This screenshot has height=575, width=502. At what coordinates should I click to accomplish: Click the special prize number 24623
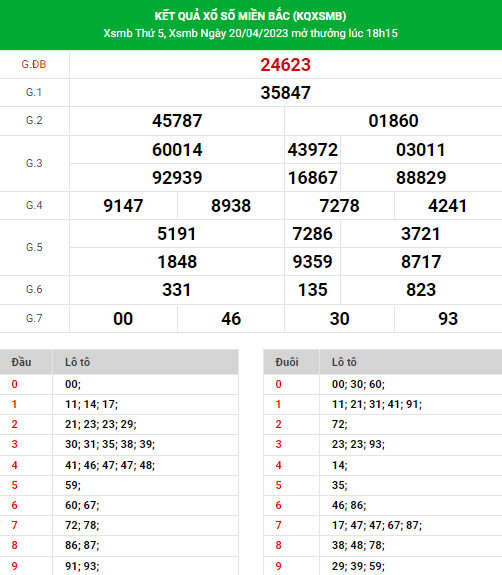coord(285,65)
